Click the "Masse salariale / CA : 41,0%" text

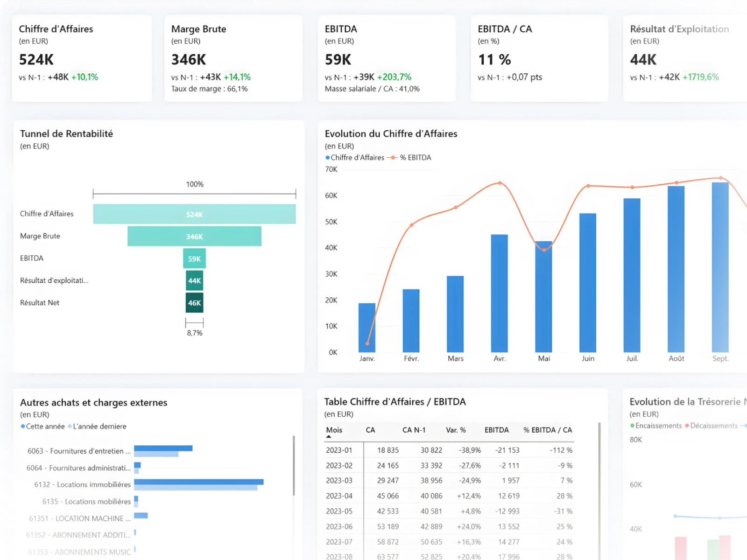click(372, 89)
